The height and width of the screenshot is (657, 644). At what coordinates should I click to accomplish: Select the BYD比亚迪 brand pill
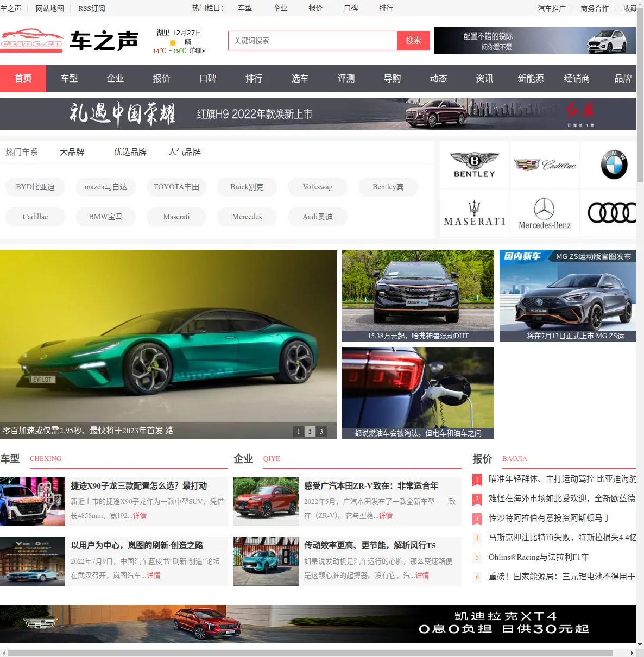pyautogui.click(x=35, y=187)
